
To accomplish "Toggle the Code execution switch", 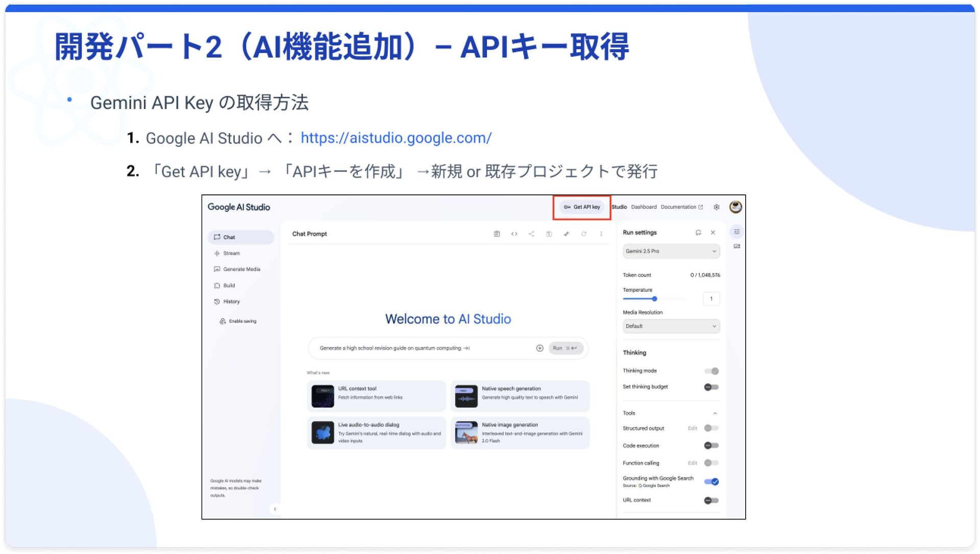I will [x=712, y=446].
